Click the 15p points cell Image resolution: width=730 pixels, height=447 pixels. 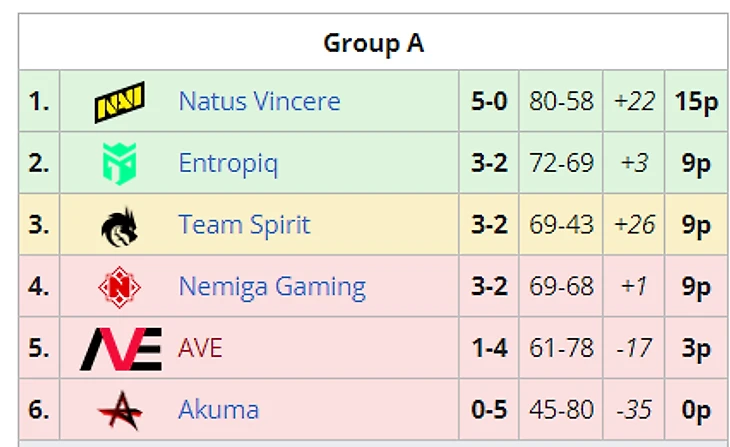(x=696, y=101)
